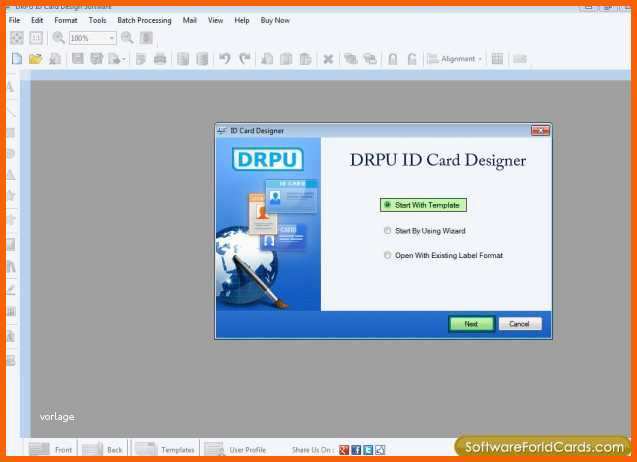
Task: Click the Redo arrow icon
Action: 245,59
